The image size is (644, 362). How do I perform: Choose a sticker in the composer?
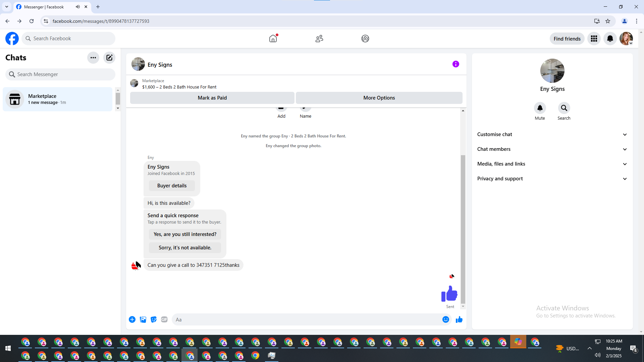coord(154,319)
